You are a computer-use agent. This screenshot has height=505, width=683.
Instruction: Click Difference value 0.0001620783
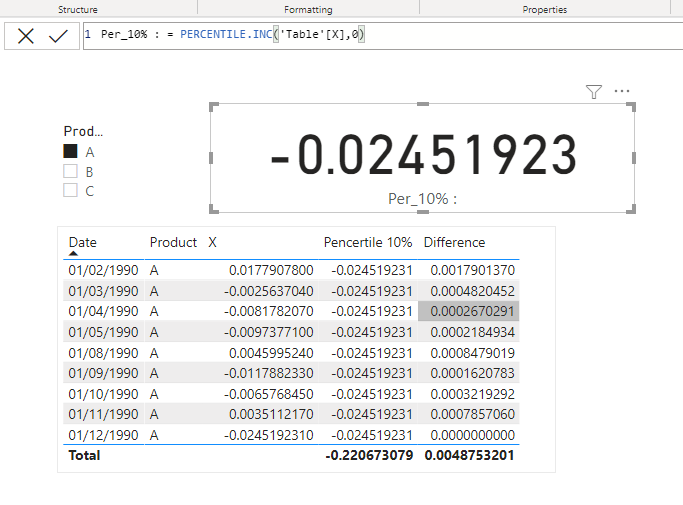coord(473,373)
